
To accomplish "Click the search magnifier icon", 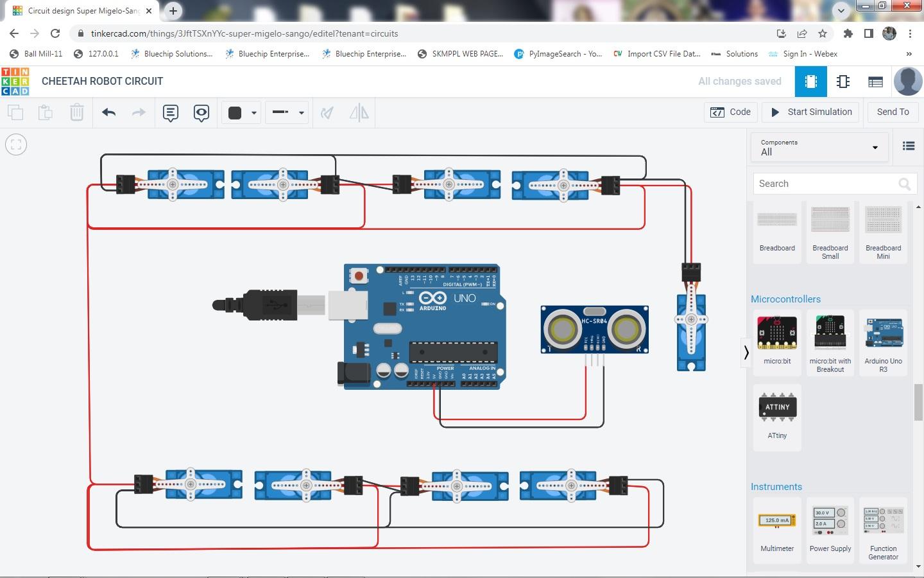I will (905, 184).
